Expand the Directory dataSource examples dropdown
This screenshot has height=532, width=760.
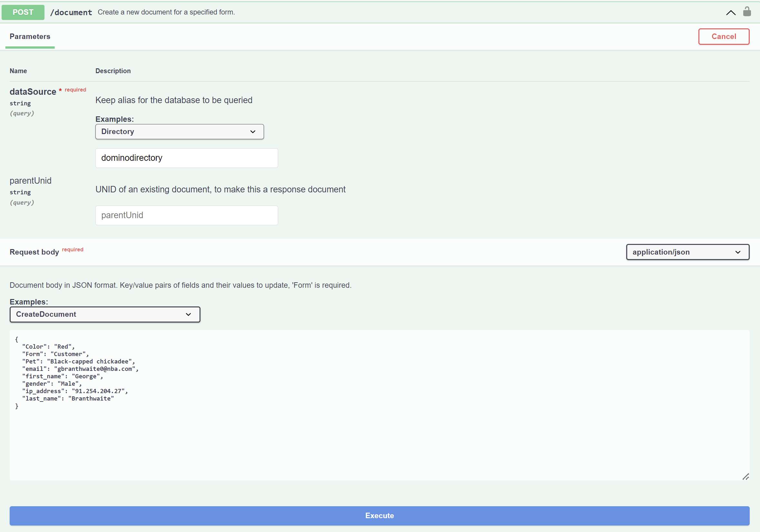(179, 132)
